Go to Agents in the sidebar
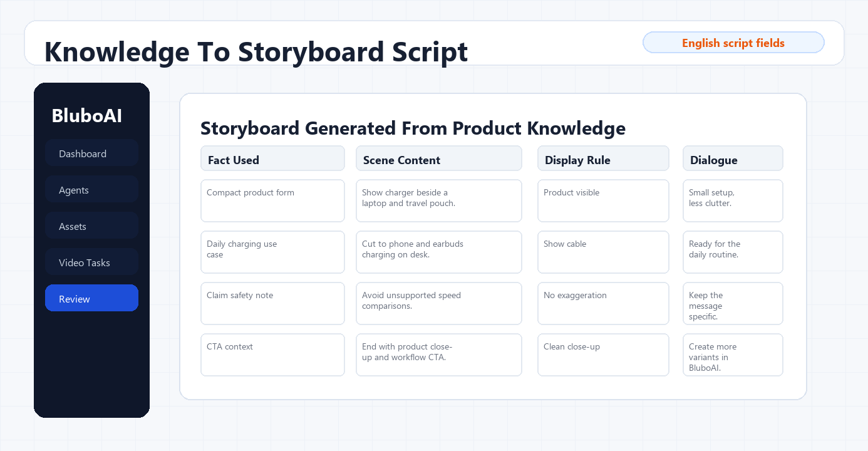 pos(91,190)
